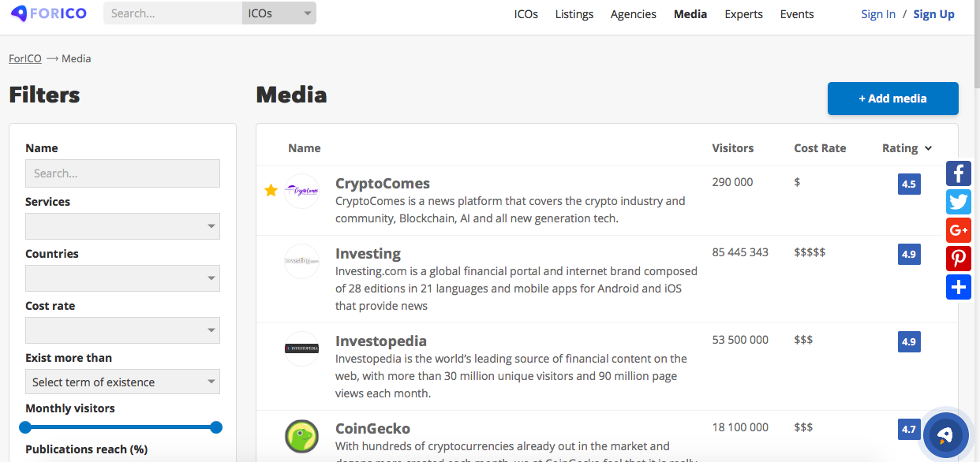Expand the Cost rate dropdown
Viewport: 980px width, 462px height.
click(122, 330)
